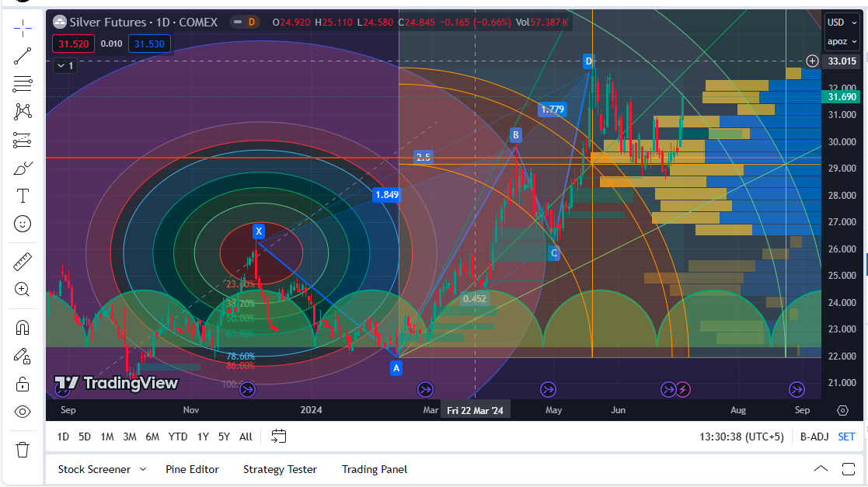Open the forecasting and measurement tools
Viewport: 868px width, 487px height.
tap(23, 140)
